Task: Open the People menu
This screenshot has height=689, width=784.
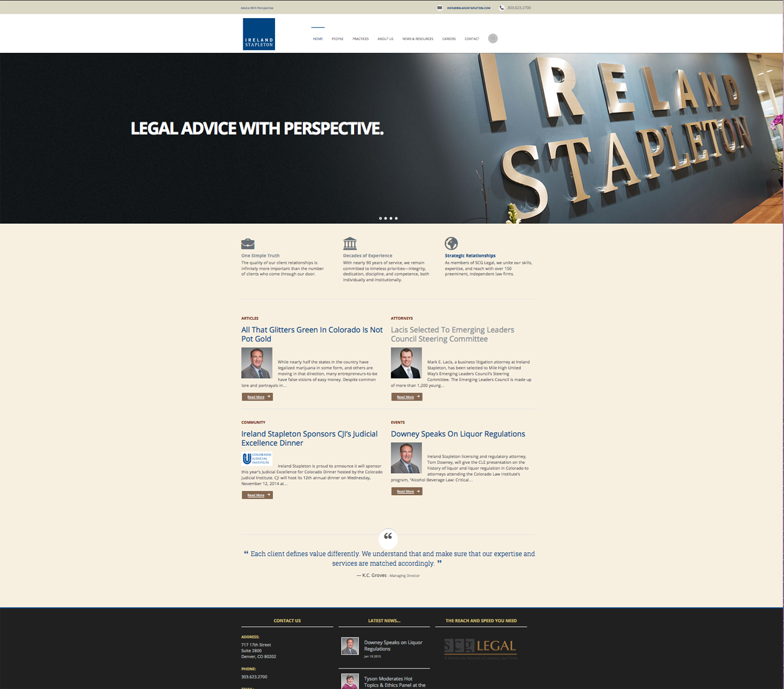Action: pos(337,39)
